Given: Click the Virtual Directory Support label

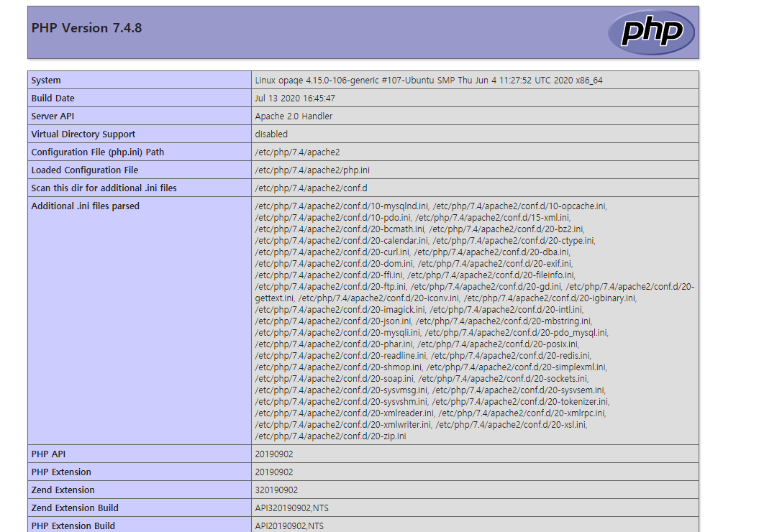Looking at the screenshot, I should [83, 134].
